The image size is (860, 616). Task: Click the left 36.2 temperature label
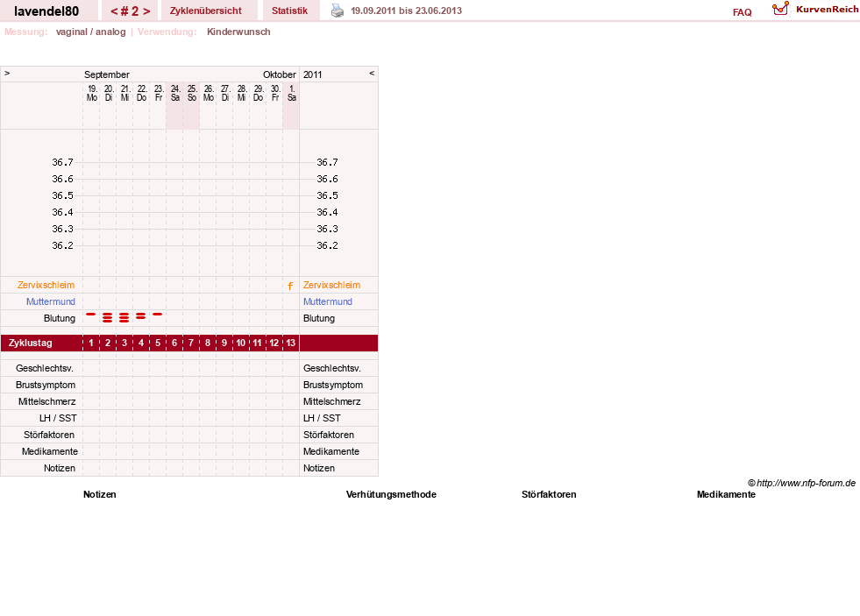click(x=62, y=245)
